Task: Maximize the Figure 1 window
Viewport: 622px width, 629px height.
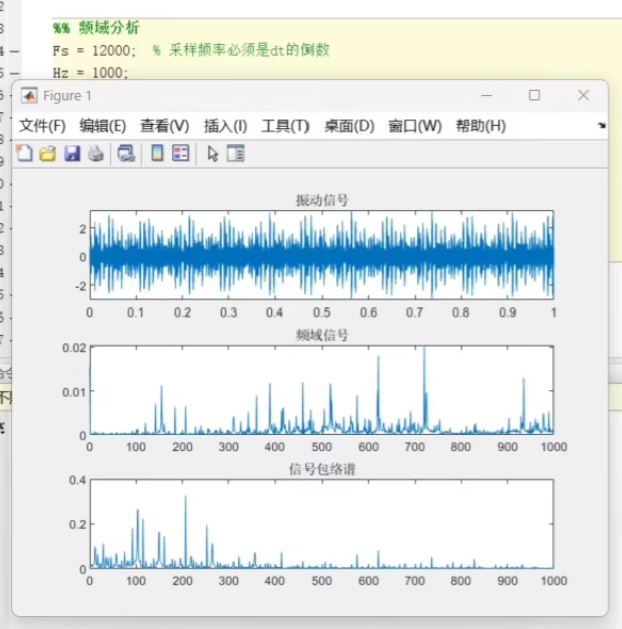Action: point(534,95)
